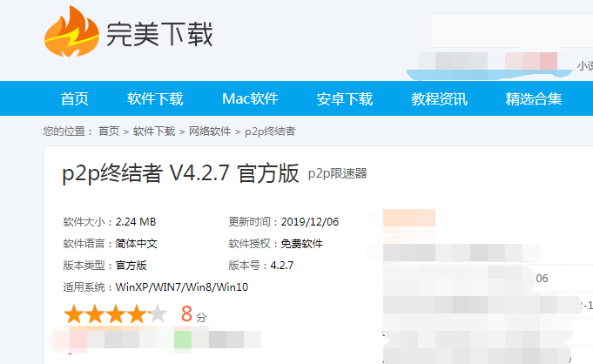Open the 首页 navigation tab

coord(75,98)
